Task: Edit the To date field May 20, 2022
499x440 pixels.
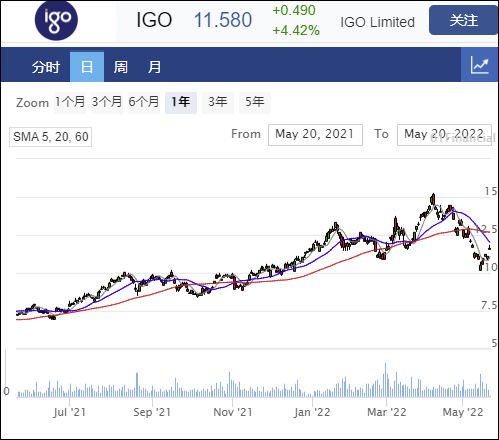Action: 444,135
